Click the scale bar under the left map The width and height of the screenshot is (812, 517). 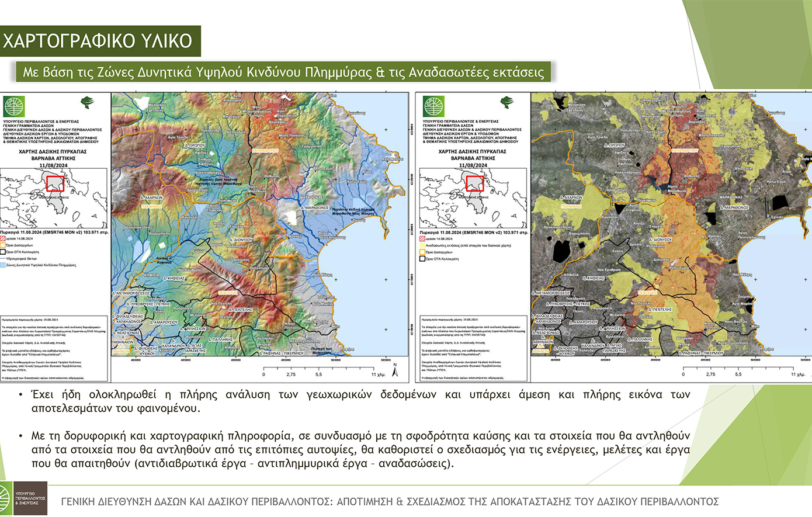click(318, 370)
